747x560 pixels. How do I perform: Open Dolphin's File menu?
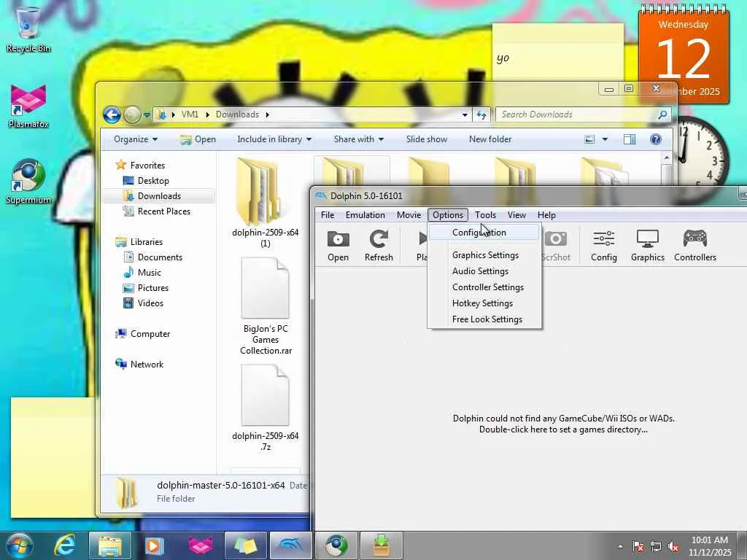click(x=328, y=215)
